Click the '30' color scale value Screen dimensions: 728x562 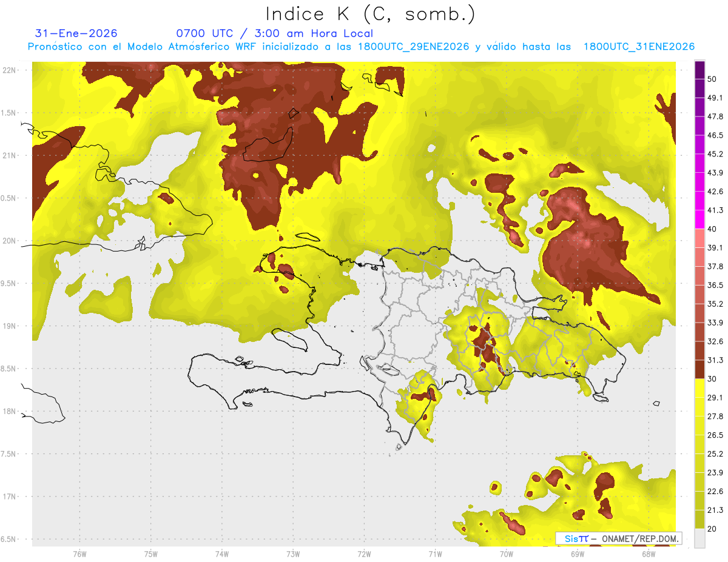(712, 379)
